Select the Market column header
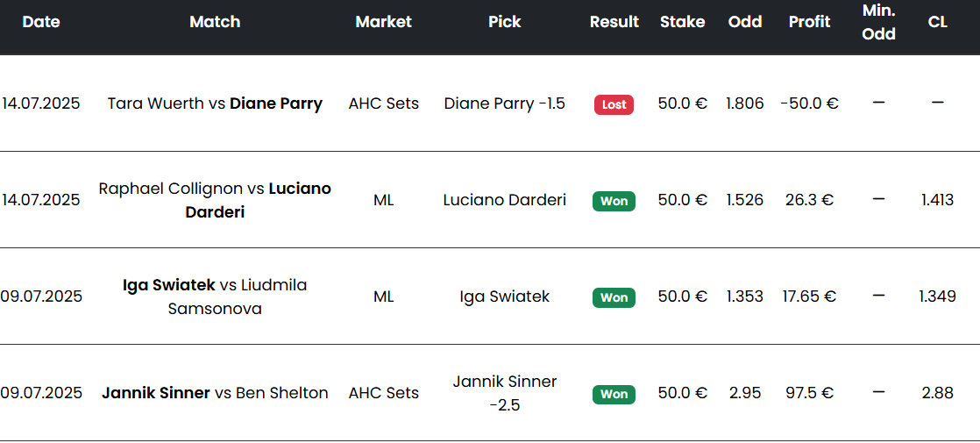This screenshot has height=443, width=980. pyautogui.click(x=384, y=22)
